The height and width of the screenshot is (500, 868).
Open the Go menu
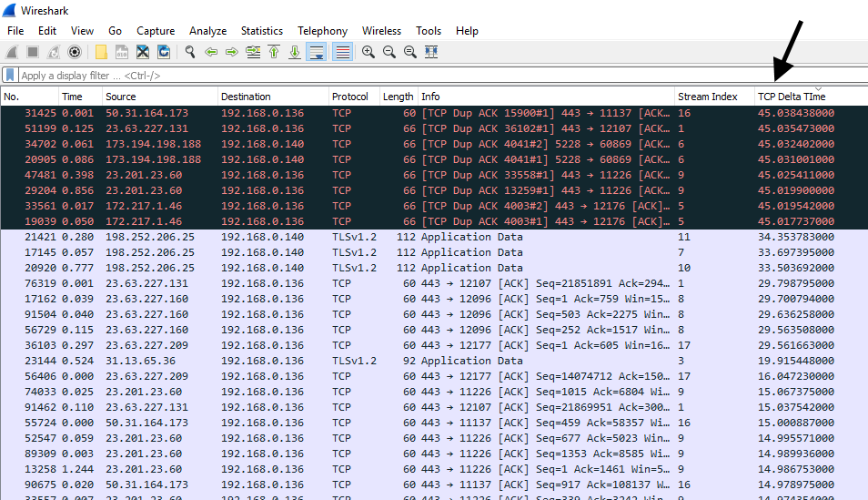click(x=115, y=31)
